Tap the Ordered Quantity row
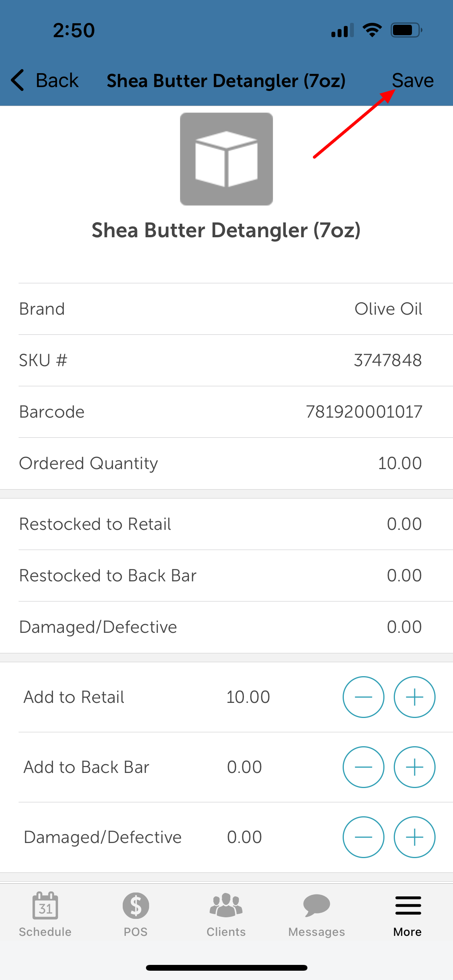The height and width of the screenshot is (980, 453). (x=226, y=463)
